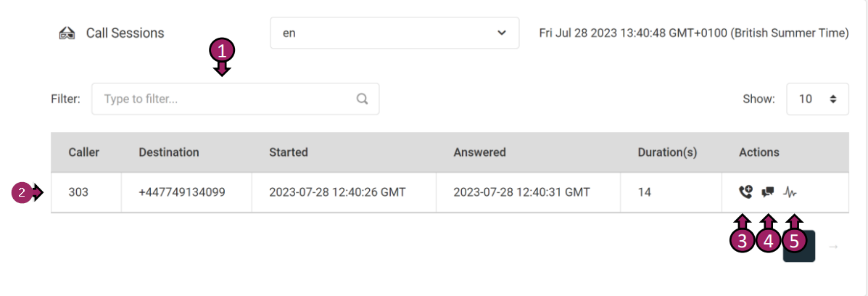Click the Duration(s) column header
The width and height of the screenshot is (868, 296).
(x=667, y=152)
